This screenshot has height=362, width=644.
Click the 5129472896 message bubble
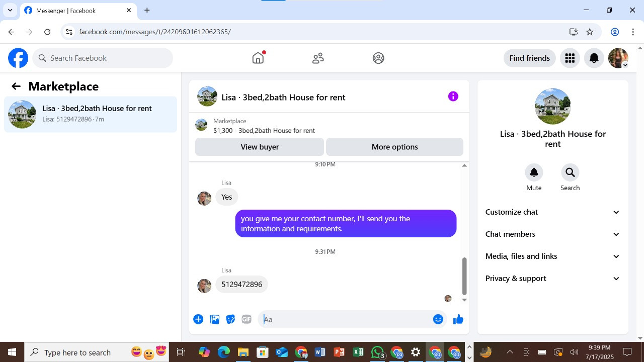pyautogui.click(x=242, y=285)
